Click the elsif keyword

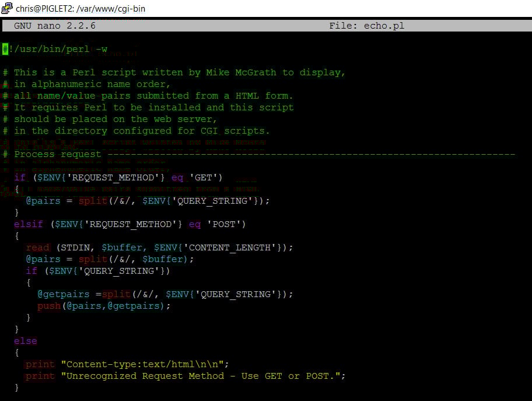[28, 224]
